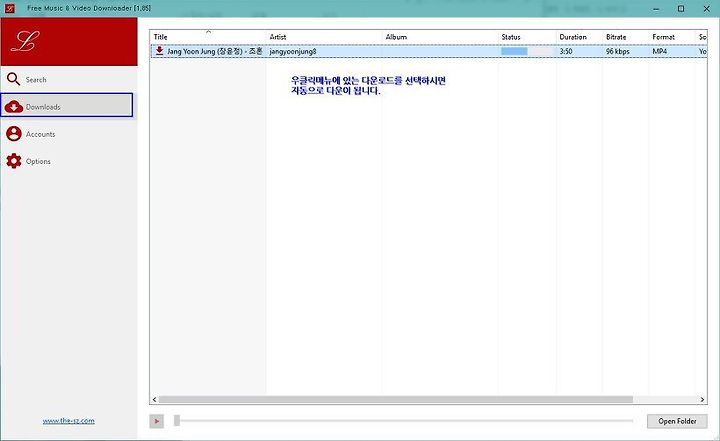Click the Open Folder button
Image resolution: width=720 pixels, height=441 pixels.
coord(677,421)
